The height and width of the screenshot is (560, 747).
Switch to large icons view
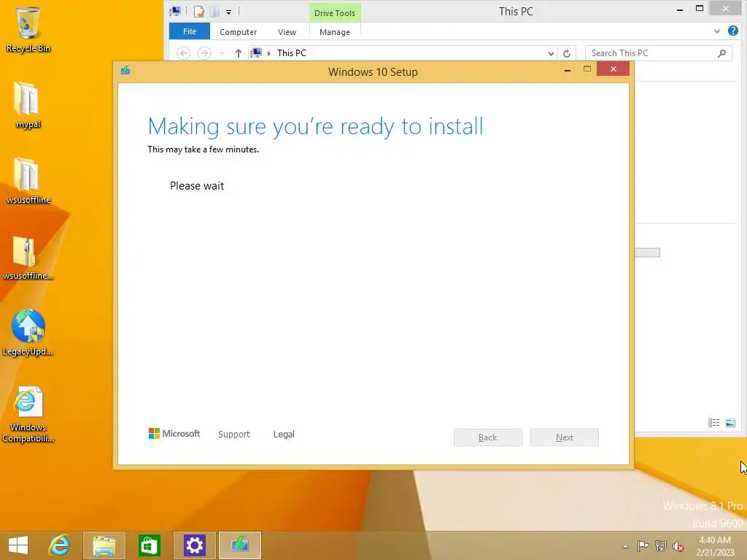tap(730, 423)
